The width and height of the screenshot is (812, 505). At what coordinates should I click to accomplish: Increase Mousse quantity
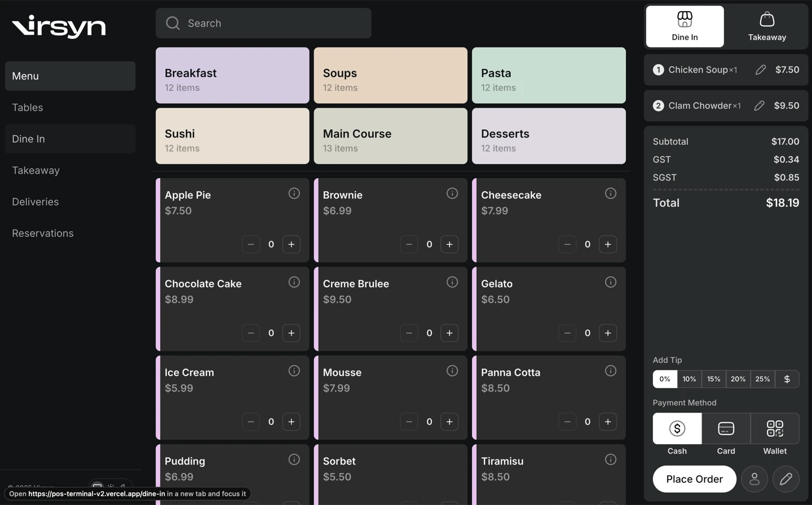449,422
